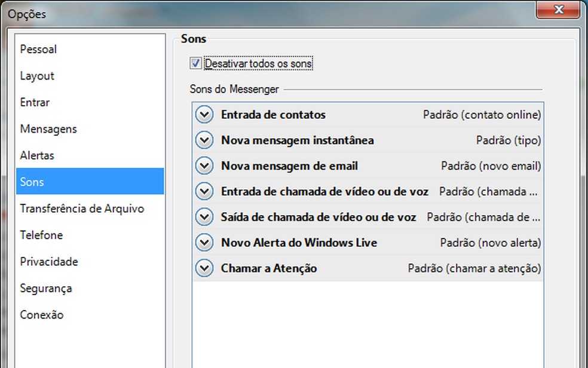Open the Conexão settings
The height and width of the screenshot is (368, 588).
(41, 315)
